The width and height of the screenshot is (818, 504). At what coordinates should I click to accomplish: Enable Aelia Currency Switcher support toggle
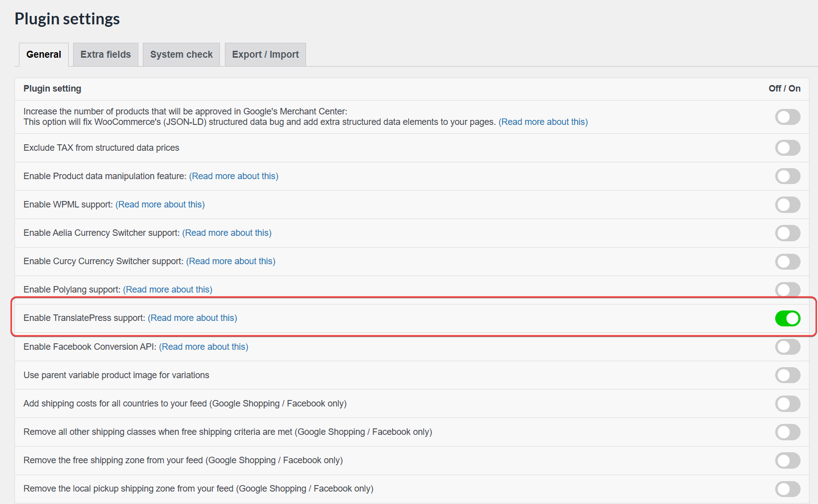787,233
